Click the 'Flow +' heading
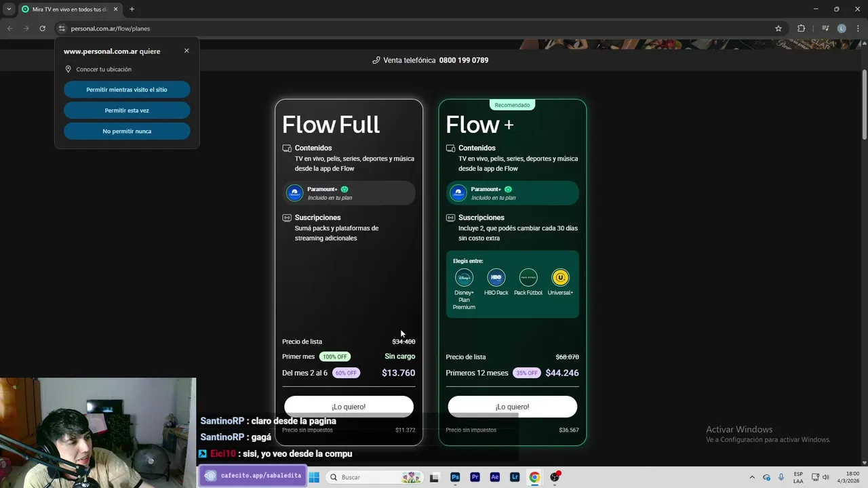This screenshot has height=488, width=868. click(479, 125)
